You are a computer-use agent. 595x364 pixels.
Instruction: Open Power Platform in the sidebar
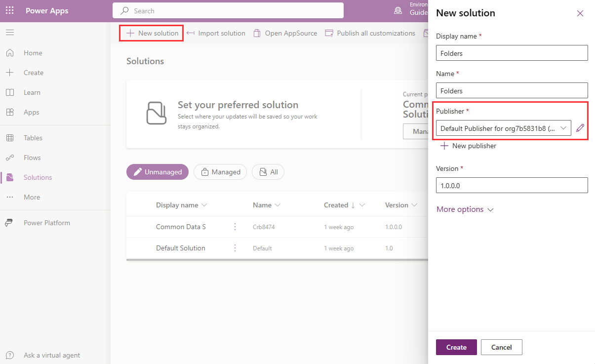tap(46, 223)
